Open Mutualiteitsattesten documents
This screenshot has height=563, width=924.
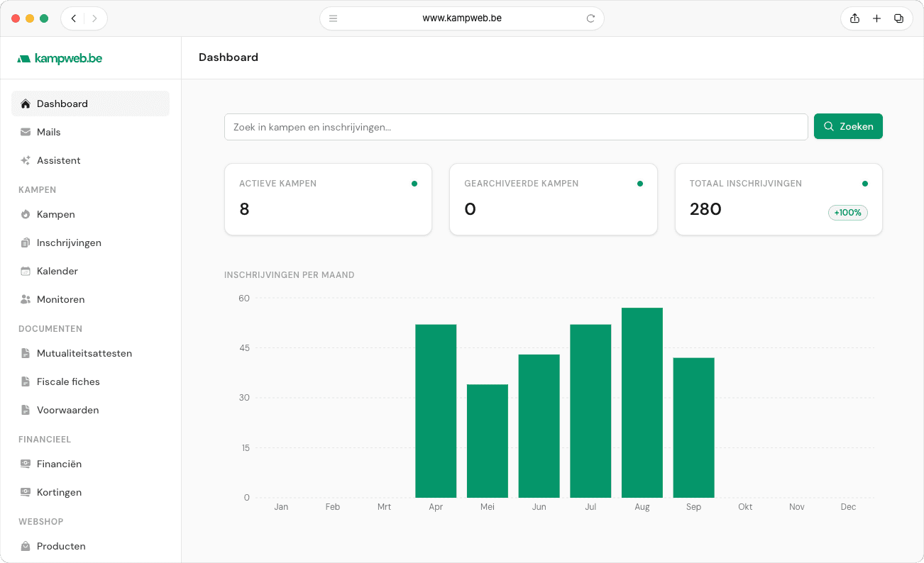click(90, 353)
